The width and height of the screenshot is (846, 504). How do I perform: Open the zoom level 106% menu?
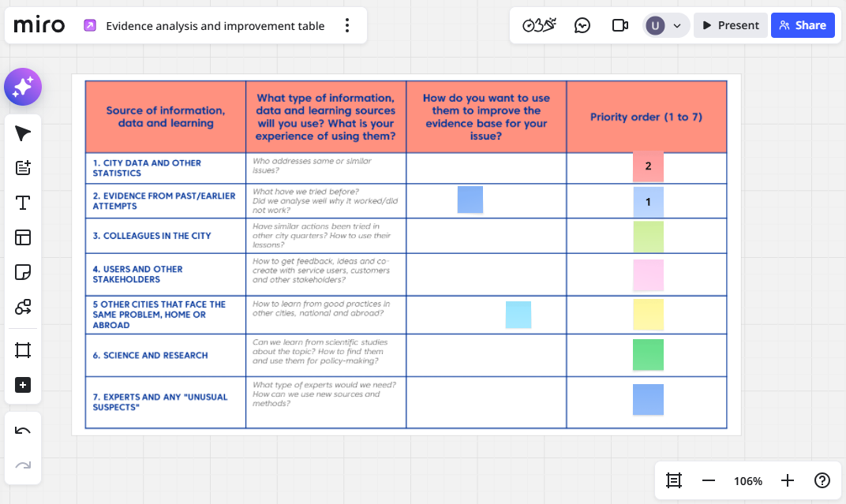click(x=747, y=481)
